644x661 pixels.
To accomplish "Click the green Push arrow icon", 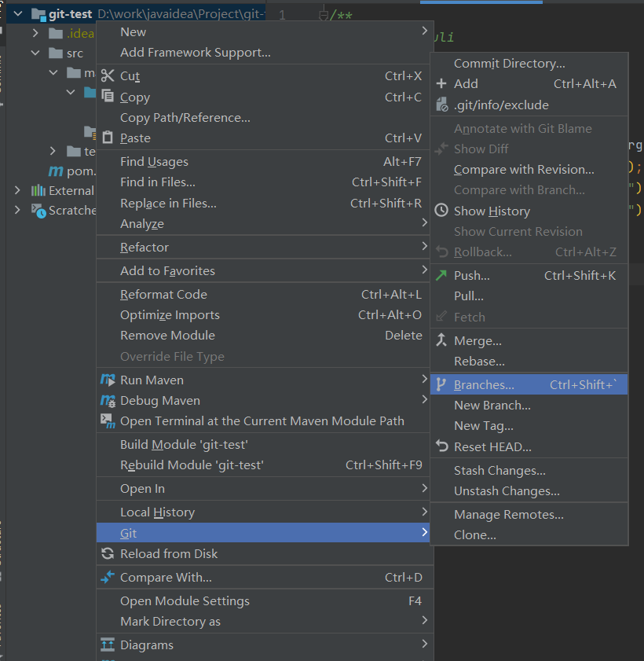I will click(442, 274).
